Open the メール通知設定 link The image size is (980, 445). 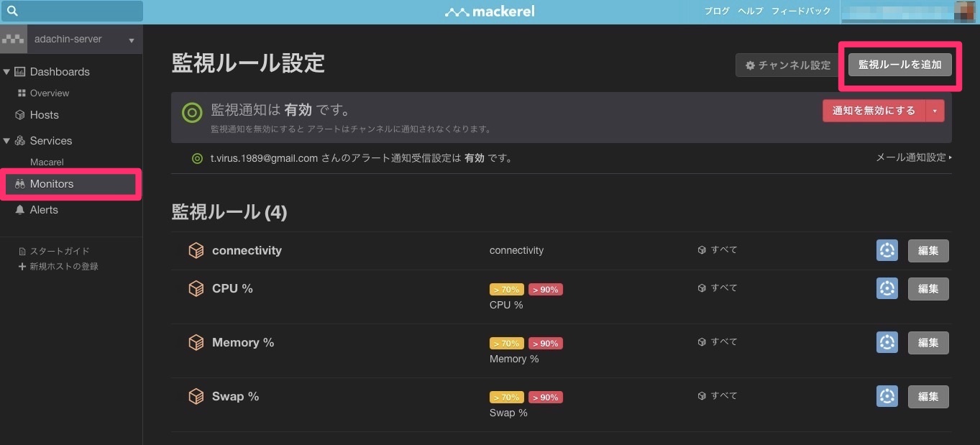pyautogui.click(x=912, y=157)
